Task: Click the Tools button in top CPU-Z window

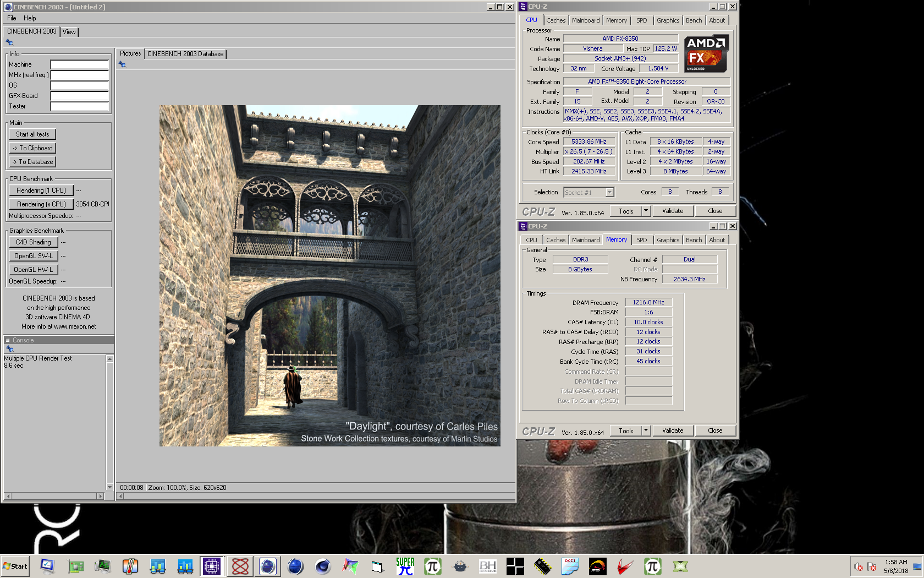Action: click(x=626, y=211)
